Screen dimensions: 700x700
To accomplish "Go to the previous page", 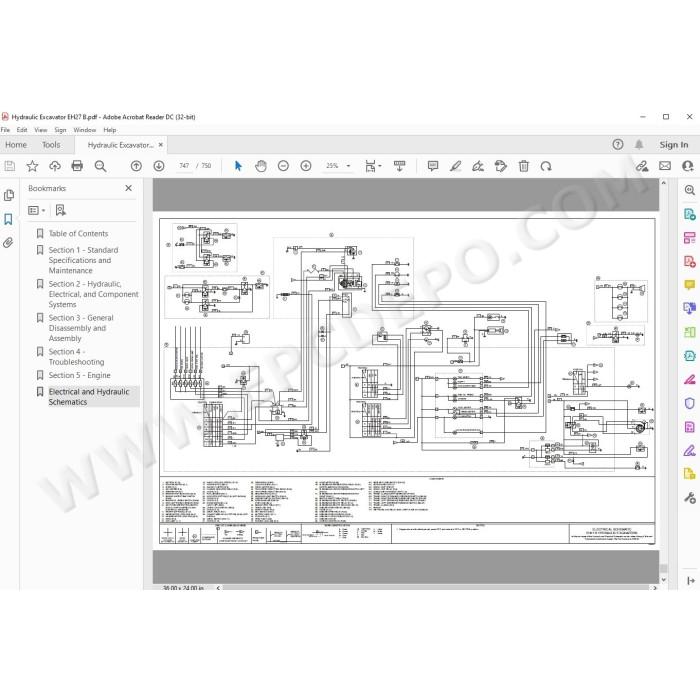I will [x=136, y=166].
